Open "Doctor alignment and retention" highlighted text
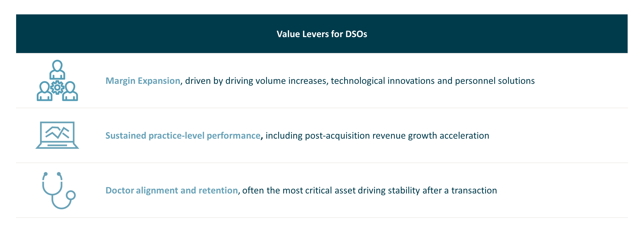The height and width of the screenshot is (229, 644). [172, 190]
